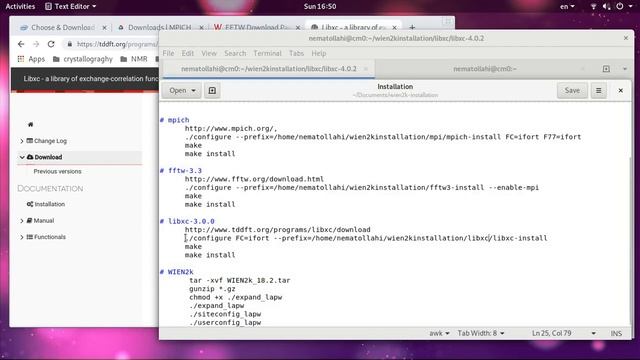Open the Tab Width dropdown

pos(480,333)
